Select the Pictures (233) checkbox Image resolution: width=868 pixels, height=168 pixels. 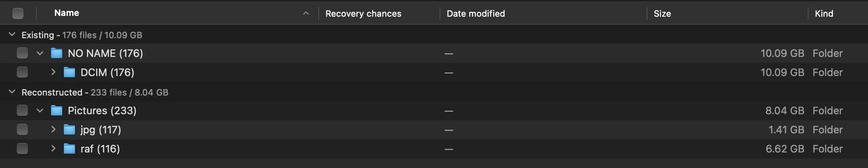pyautogui.click(x=22, y=110)
